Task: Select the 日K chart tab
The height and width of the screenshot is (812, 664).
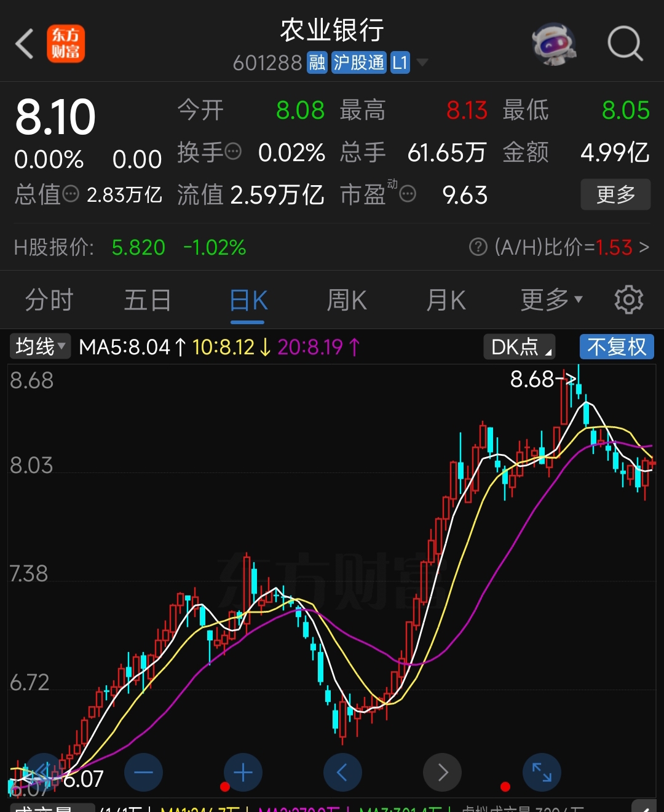Action: pos(248,301)
